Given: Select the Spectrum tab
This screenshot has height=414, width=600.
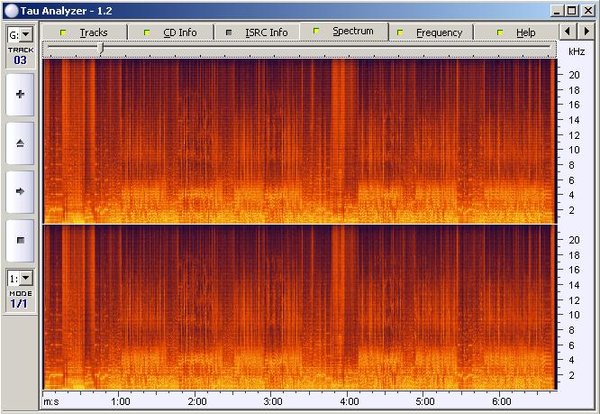Looking at the screenshot, I should [344, 31].
